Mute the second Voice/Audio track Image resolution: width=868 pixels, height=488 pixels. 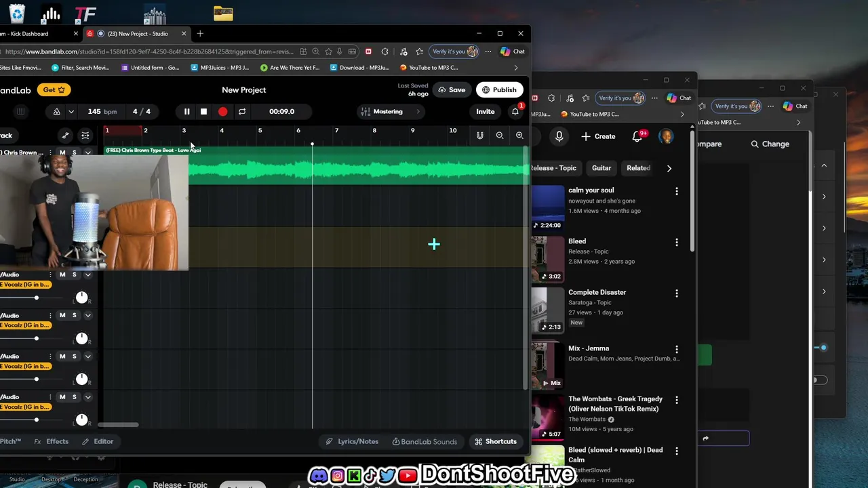tap(62, 274)
